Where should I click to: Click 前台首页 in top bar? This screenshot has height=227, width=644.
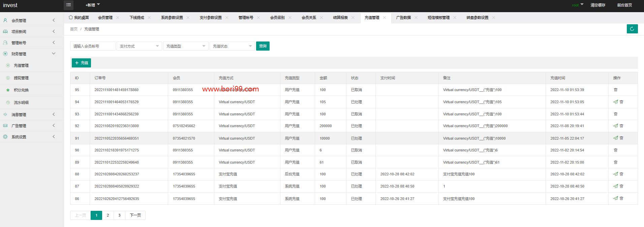click(x=624, y=5)
